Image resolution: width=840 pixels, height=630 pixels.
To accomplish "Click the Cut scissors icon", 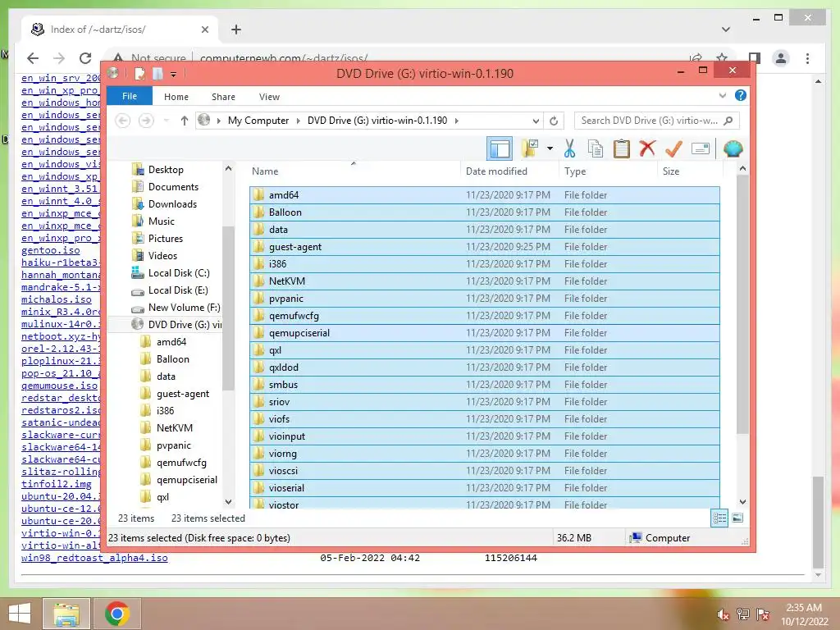I will point(569,148).
